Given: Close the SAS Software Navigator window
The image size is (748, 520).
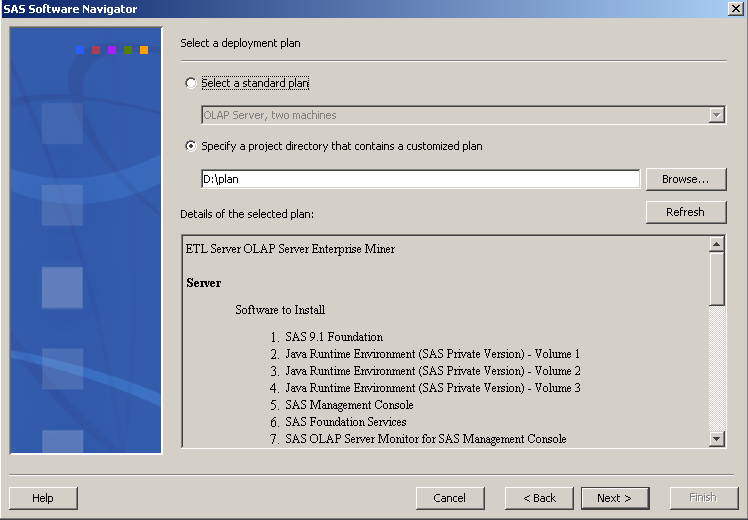Looking at the screenshot, I should coord(735,9).
